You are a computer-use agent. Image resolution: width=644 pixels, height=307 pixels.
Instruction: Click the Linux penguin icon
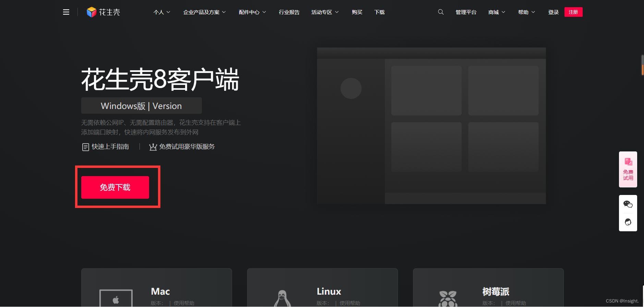point(282,298)
